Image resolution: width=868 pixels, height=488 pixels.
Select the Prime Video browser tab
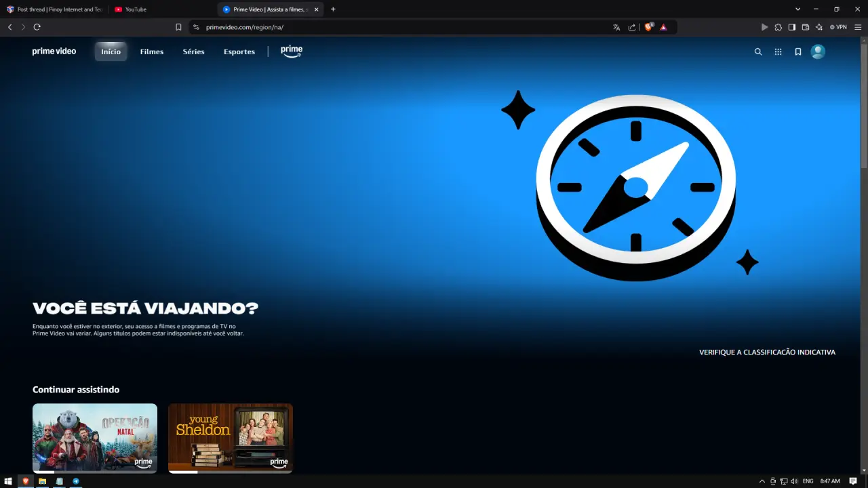271,9
